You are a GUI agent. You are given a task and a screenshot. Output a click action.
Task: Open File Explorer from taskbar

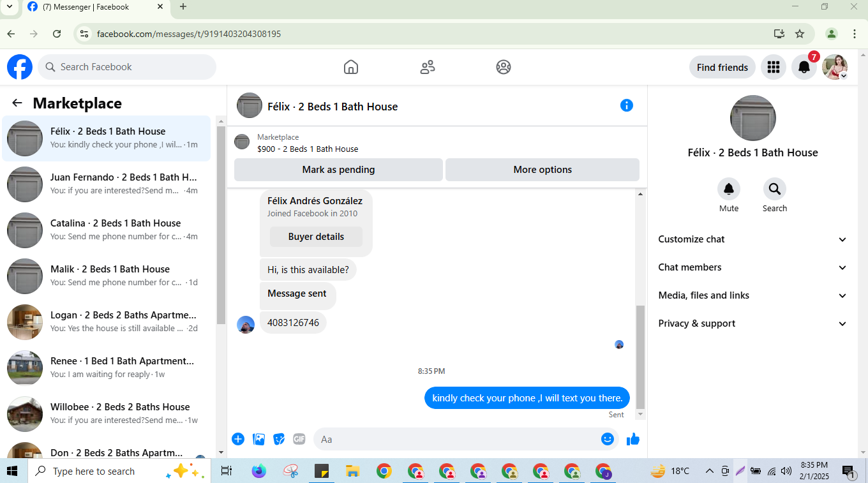(x=352, y=472)
